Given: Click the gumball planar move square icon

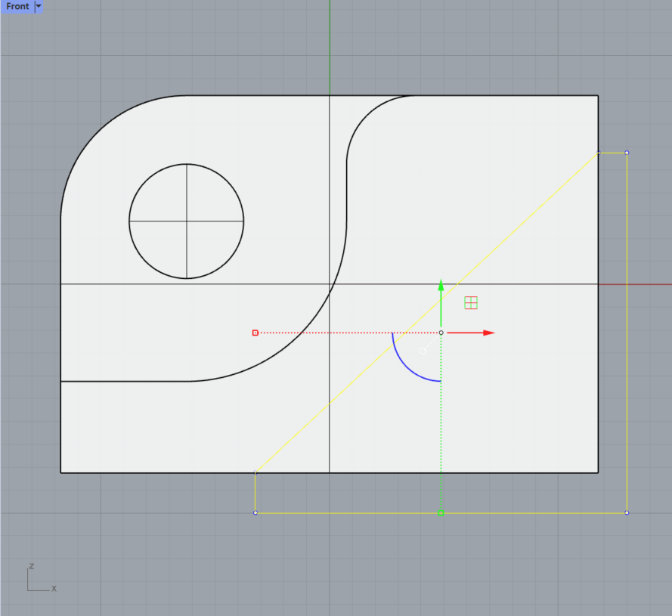Looking at the screenshot, I should pos(471,302).
